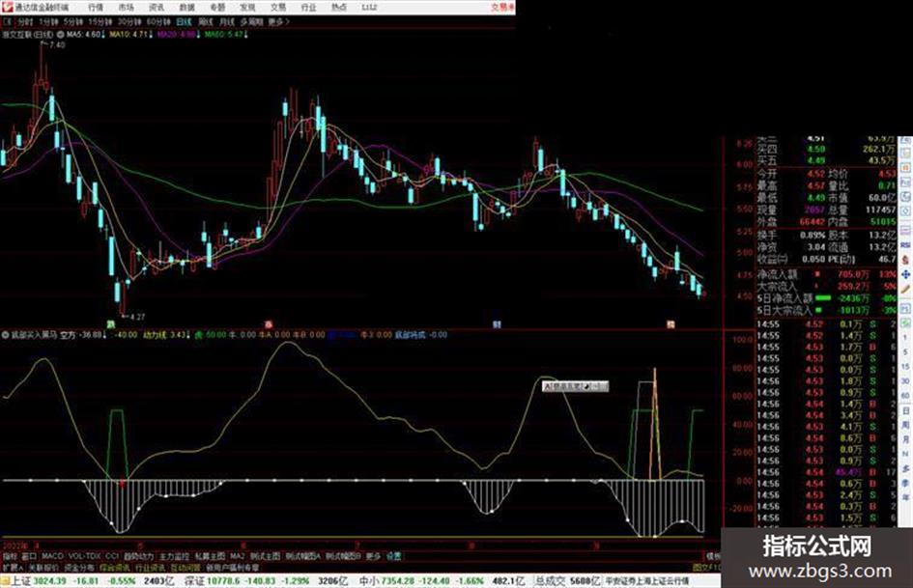The image size is (913, 588).
Task: Click the 净流入额 row in quote panel
Action: point(826,273)
